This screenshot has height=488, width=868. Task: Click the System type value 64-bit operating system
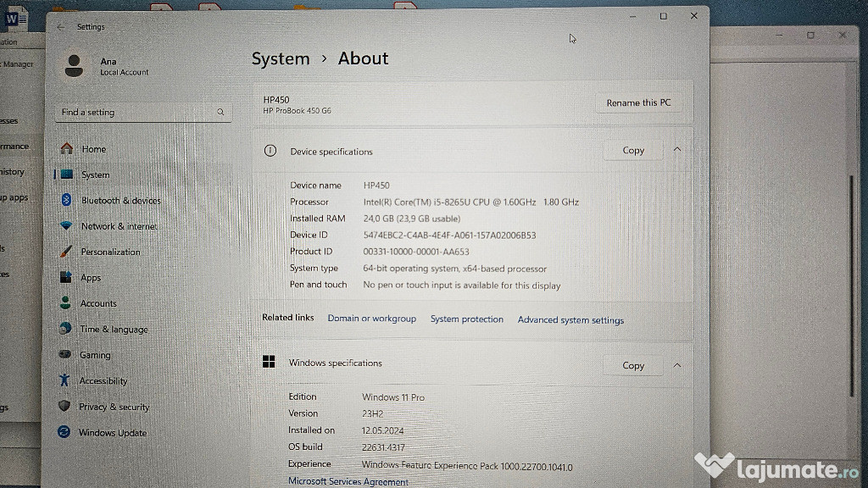point(454,269)
